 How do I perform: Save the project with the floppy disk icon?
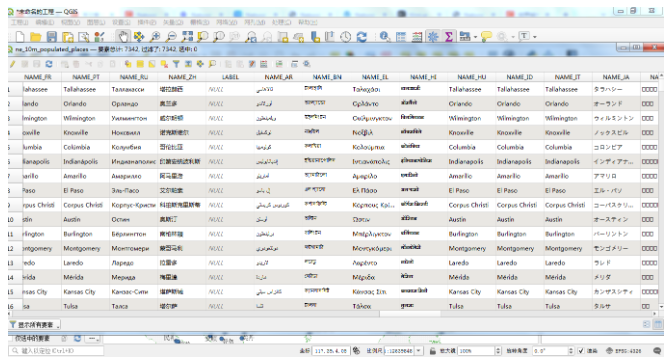click(52, 37)
